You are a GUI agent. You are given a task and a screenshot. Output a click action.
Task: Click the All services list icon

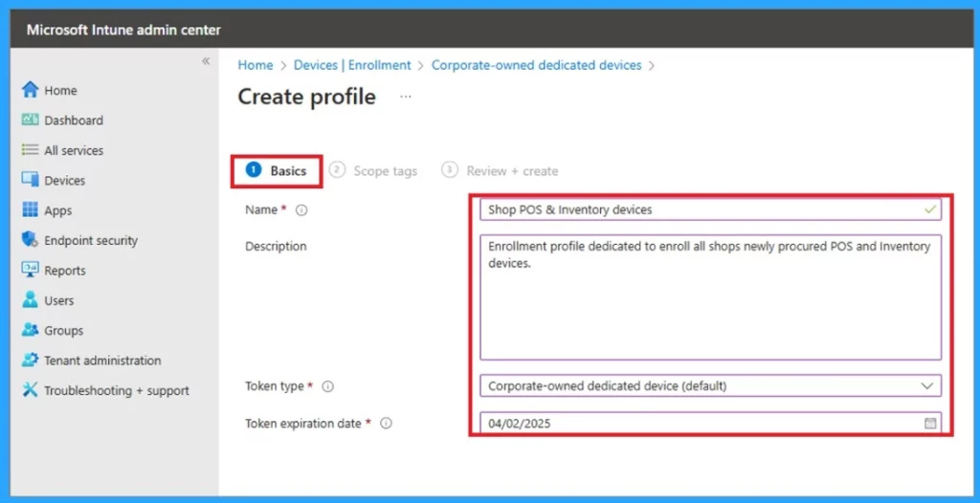pyautogui.click(x=30, y=150)
